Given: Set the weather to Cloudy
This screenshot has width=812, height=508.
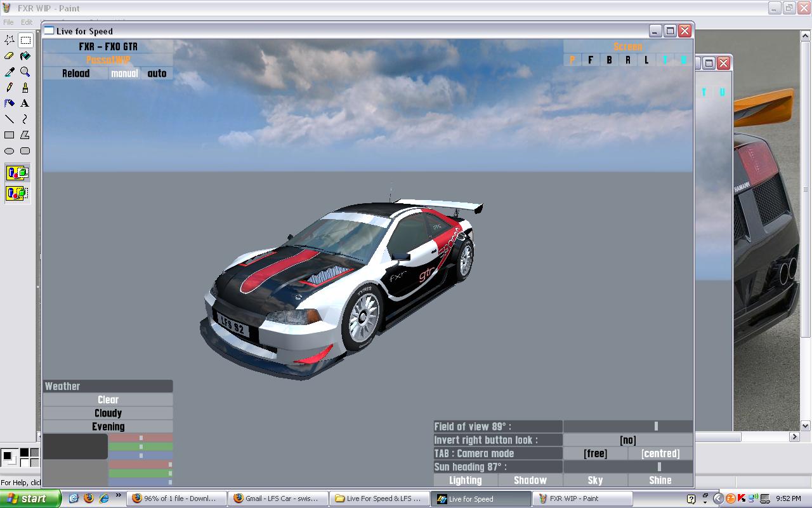Looking at the screenshot, I should 108,413.
